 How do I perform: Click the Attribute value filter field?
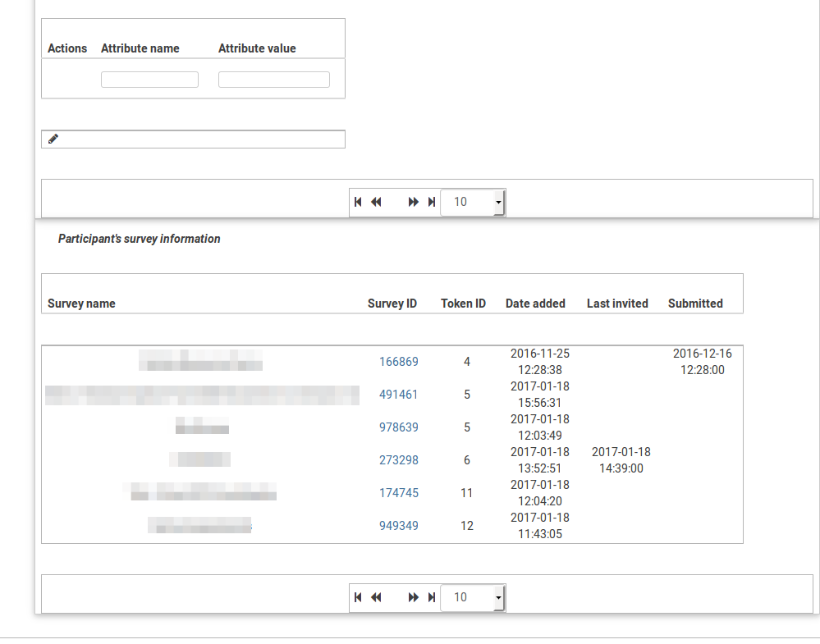(274, 80)
